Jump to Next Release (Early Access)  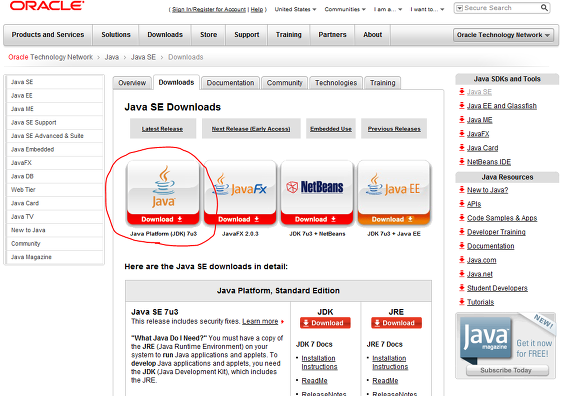point(251,129)
